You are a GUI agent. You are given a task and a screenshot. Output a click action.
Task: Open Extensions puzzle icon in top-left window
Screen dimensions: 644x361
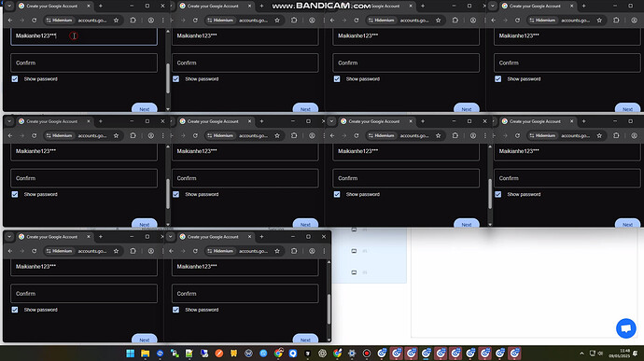click(x=133, y=21)
